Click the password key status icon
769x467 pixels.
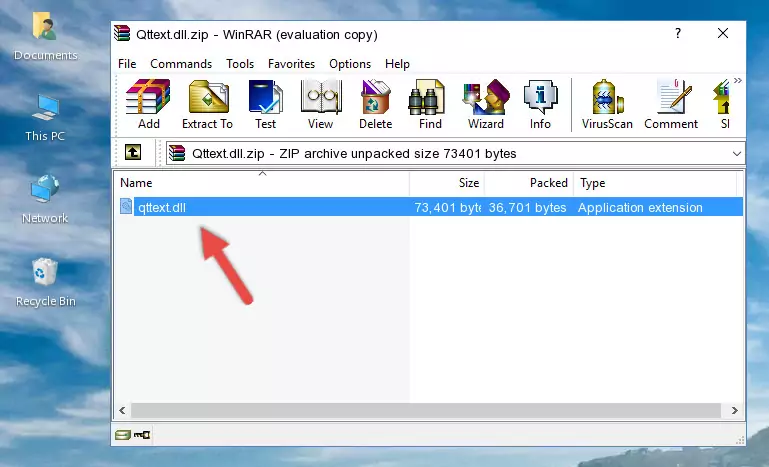142,435
